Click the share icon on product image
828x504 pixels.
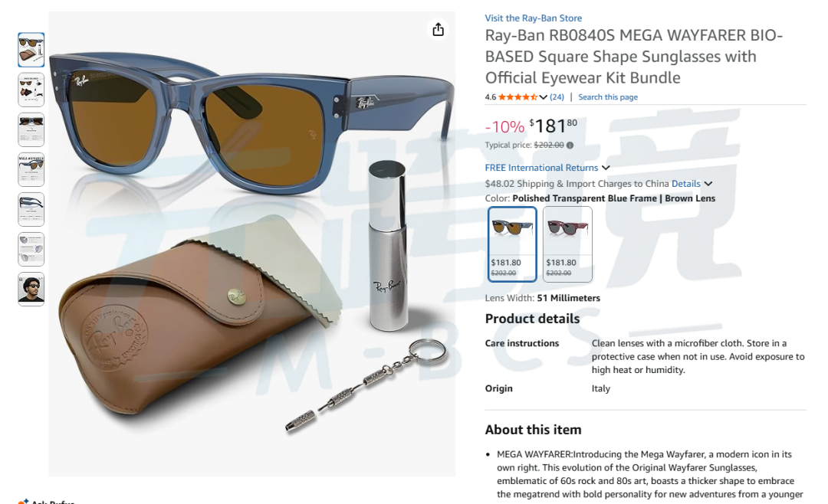coord(438,30)
